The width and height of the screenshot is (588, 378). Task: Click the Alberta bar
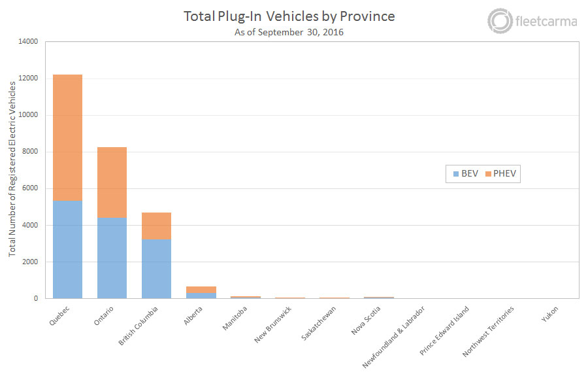tap(201, 292)
